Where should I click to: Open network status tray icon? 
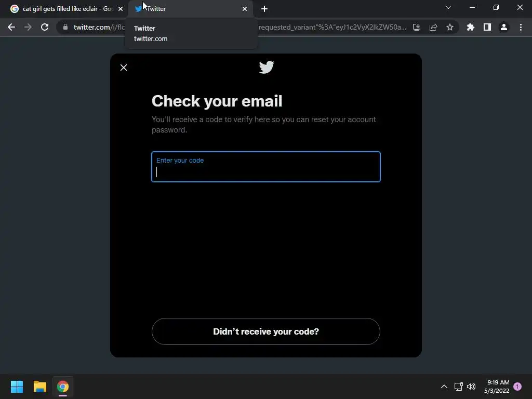coord(458,387)
